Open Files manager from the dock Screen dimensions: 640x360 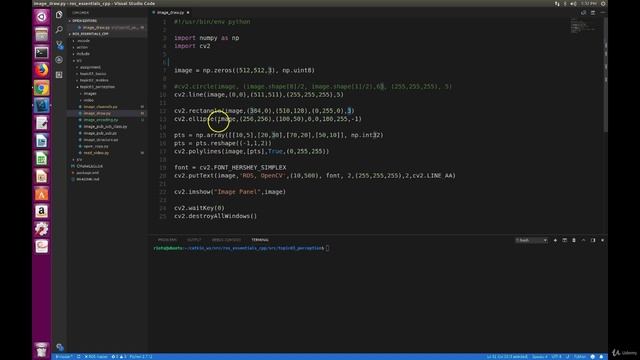pyautogui.click(x=41, y=35)
